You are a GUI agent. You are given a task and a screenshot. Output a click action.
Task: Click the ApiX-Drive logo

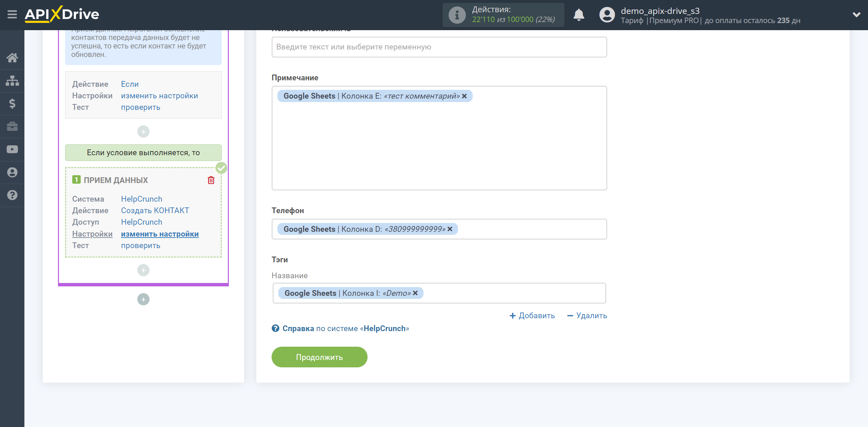pos(62,15)
